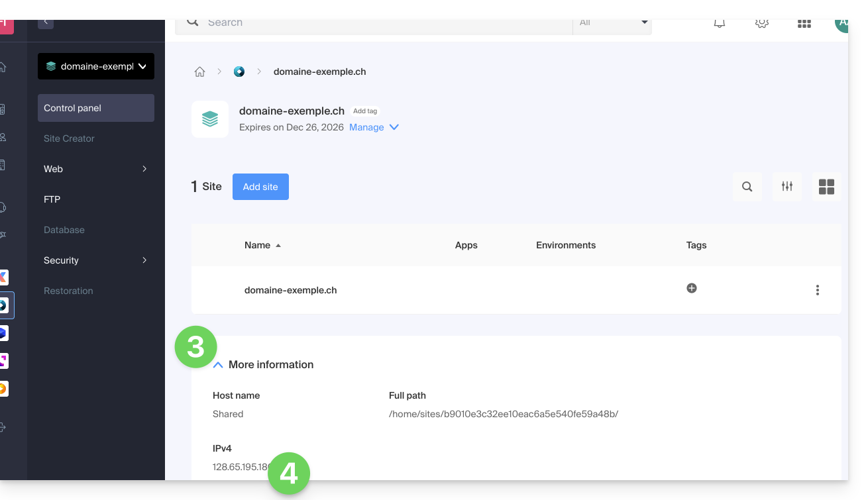Open the site list filter settings
The height and width of the screenshot is (500, 868).
pos(787,187)
